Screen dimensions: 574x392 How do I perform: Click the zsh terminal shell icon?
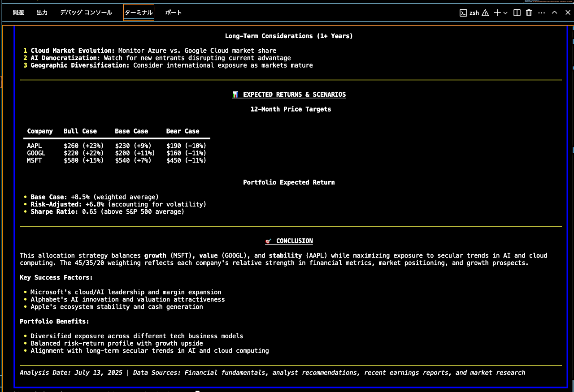click(x=463, y=13)
